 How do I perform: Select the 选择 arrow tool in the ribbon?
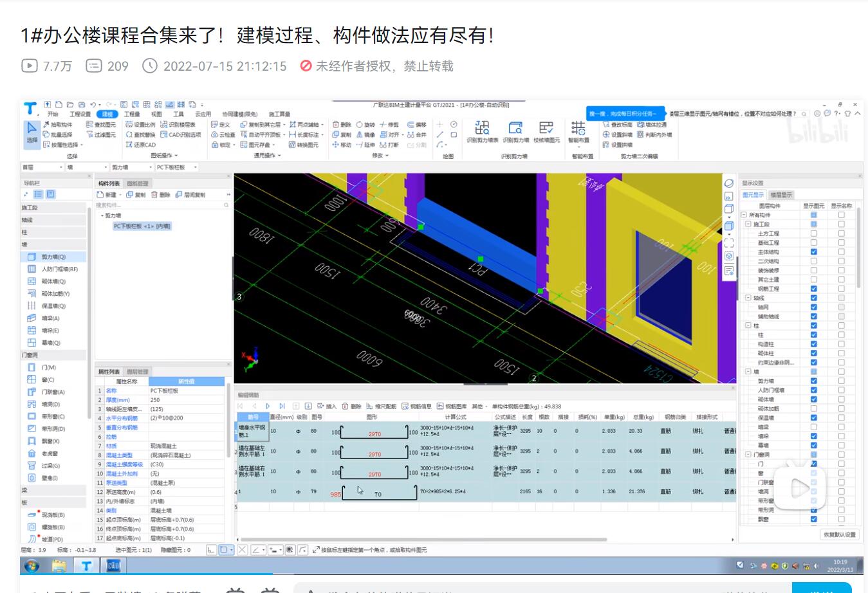(x=32, y=132)
